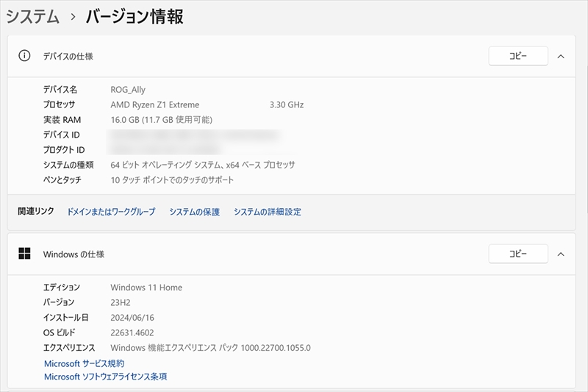Viewport: 588px width, 392px height.
Task: Select Windows 機能エクスペリエンス パック 1000.22700.1055.0 value
Action: pyautogui.click(x=210, y=348)
